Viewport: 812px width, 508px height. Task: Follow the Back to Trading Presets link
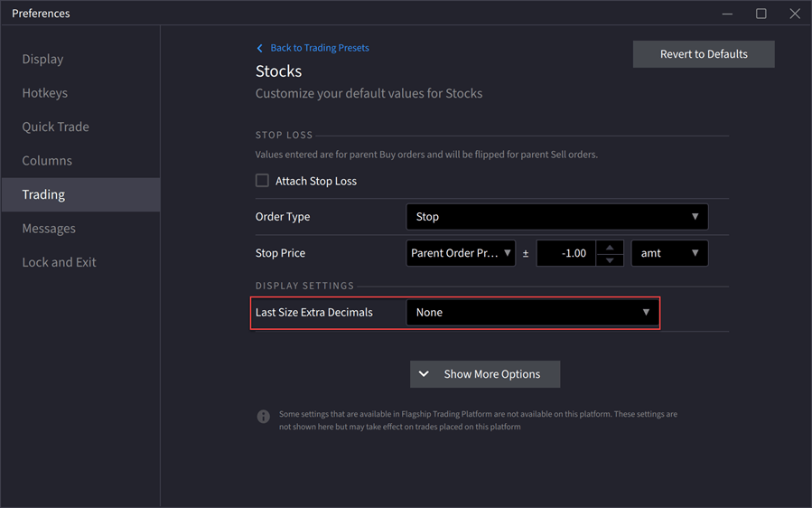319,48
